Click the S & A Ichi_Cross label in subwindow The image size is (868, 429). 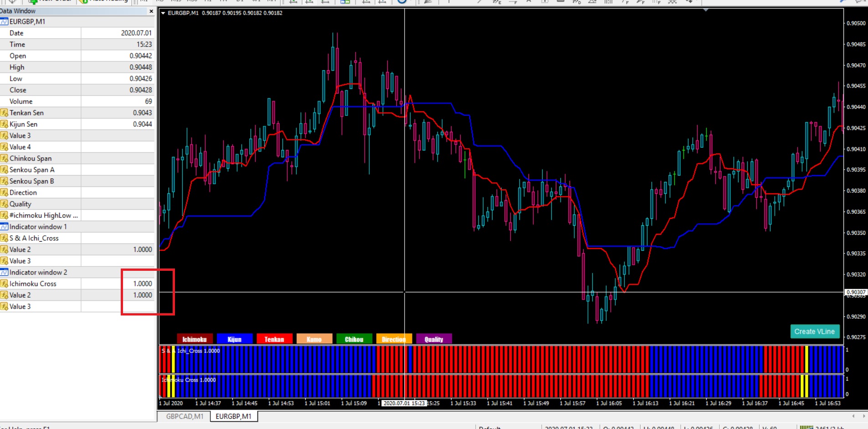coord(190,351)
